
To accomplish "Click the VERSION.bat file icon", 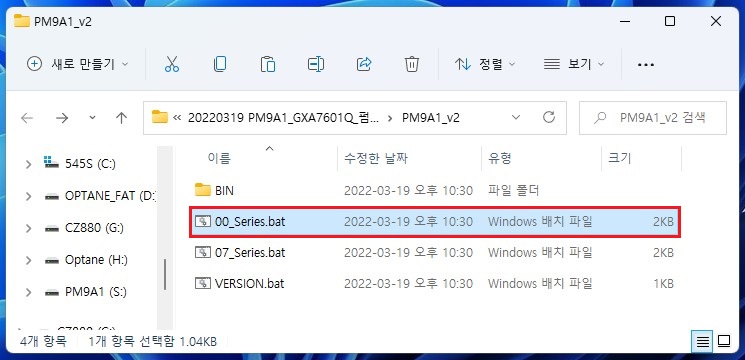I will [x=203, y=284].
